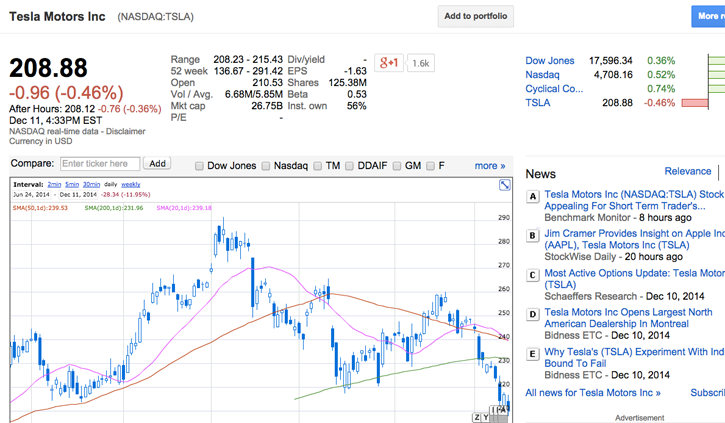
Task: Check the GM comparison box
Action: (397, 166)
